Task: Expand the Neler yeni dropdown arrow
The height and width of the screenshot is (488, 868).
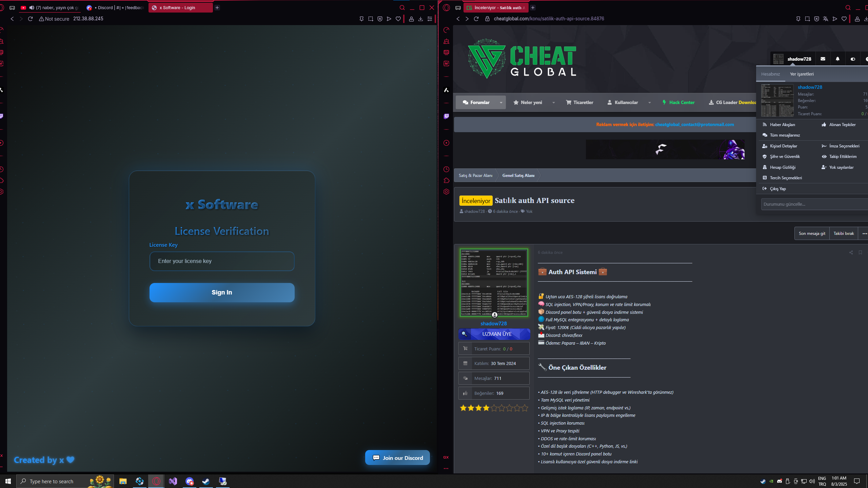Action: (x=553, y=102)
